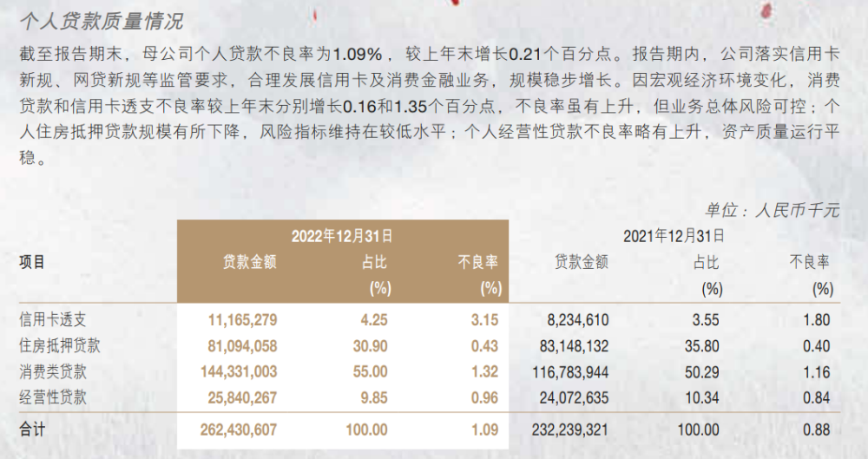Click the 2022 total 262,430,607 cell
Image resolution: width=868 pixels, height=459 pixels.
click(239, 429)
